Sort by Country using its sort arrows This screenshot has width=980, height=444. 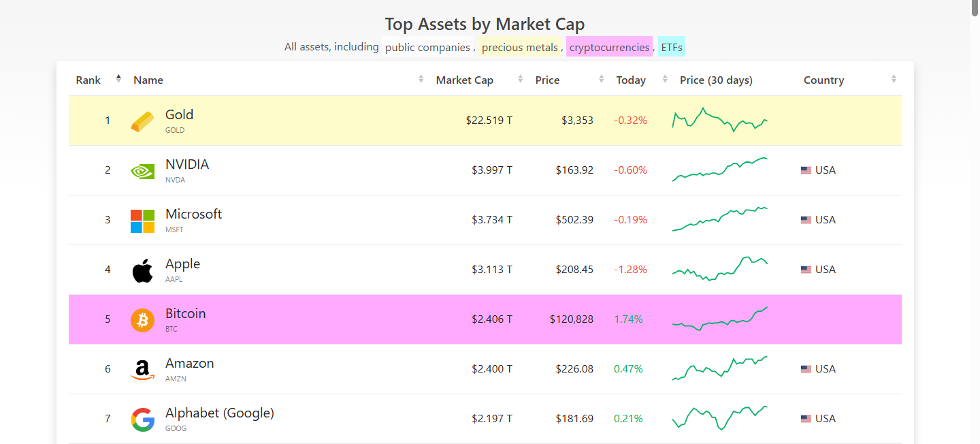tap(894, 79)
